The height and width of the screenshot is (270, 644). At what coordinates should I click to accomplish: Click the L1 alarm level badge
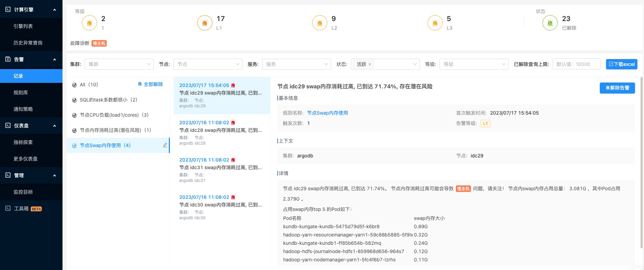click(x=486, y=124)
